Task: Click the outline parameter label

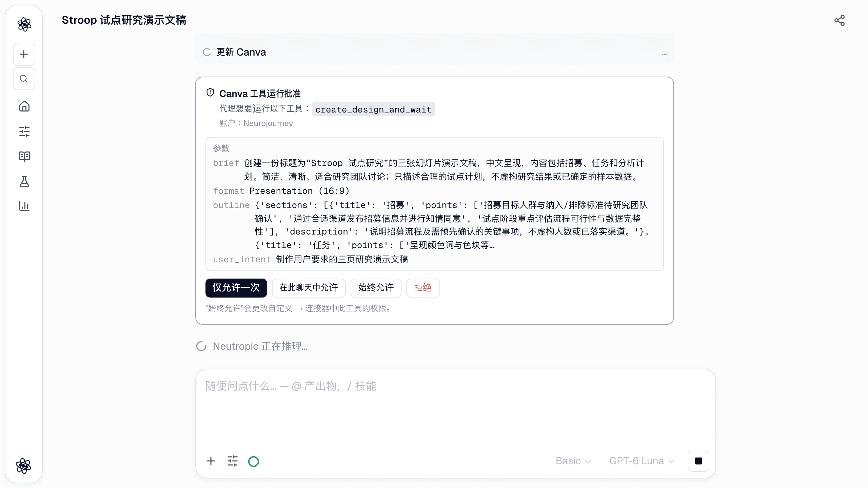Action: [231, 205]
